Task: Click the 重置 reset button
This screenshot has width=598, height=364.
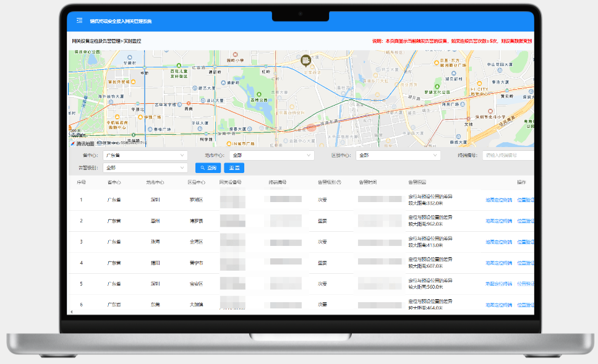Action: [x=234, y=167]
